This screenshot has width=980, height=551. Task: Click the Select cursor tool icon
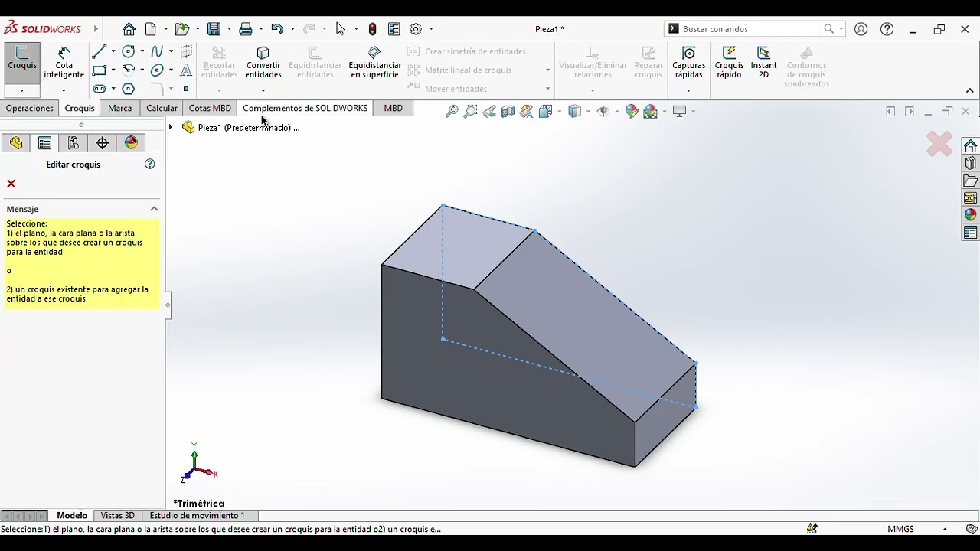(341, 29)
